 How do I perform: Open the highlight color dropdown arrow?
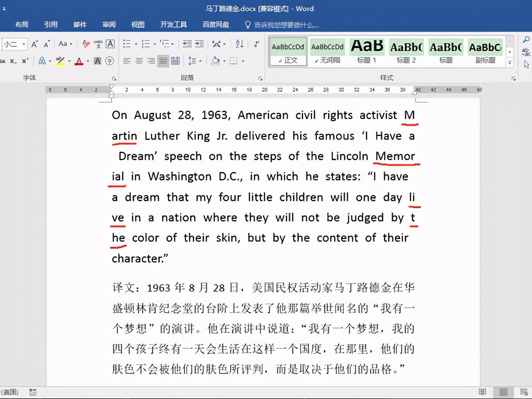[x=69, y=61]
